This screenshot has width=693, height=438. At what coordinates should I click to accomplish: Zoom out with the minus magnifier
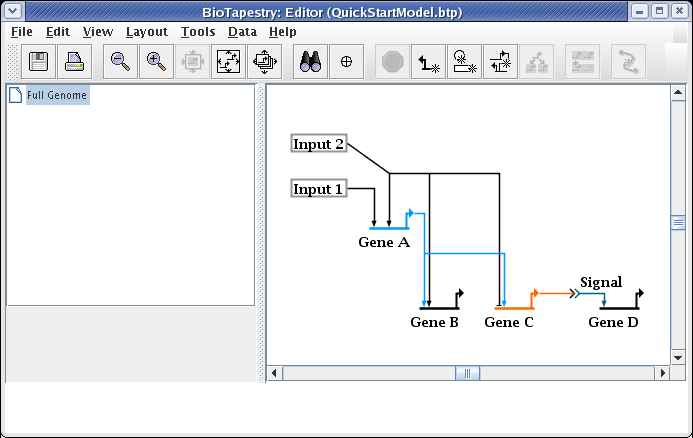pyautogui.click(x=120, y=62)
